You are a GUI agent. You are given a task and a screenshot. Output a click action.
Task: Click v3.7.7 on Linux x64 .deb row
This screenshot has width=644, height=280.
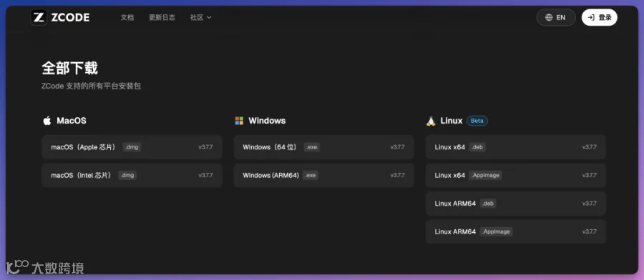(590, 146)
